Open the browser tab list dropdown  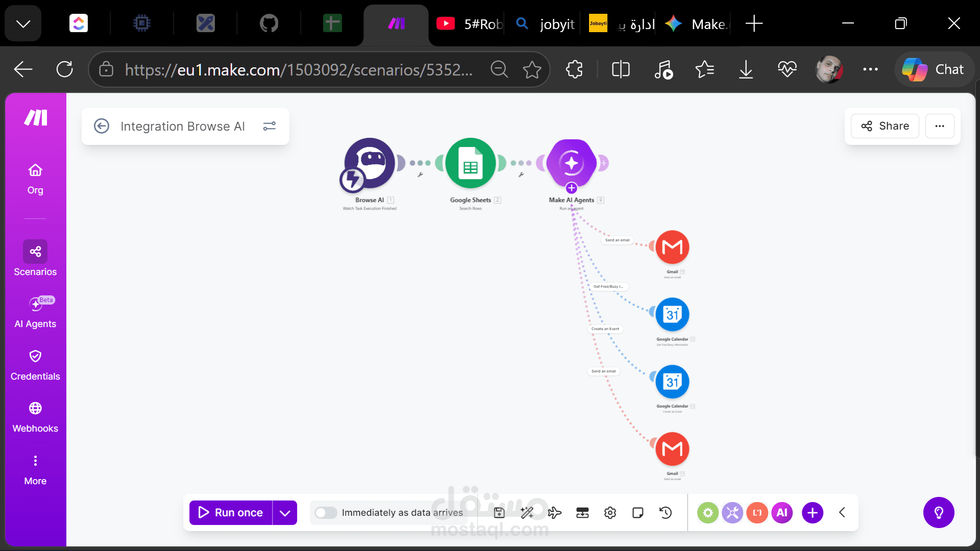click(x=23, y=23)
